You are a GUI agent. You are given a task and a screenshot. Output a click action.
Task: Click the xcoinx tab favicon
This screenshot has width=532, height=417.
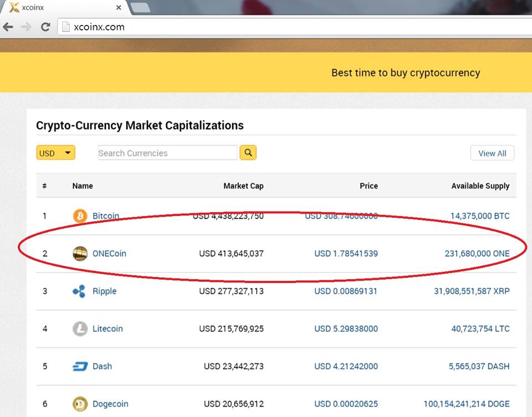14,7
